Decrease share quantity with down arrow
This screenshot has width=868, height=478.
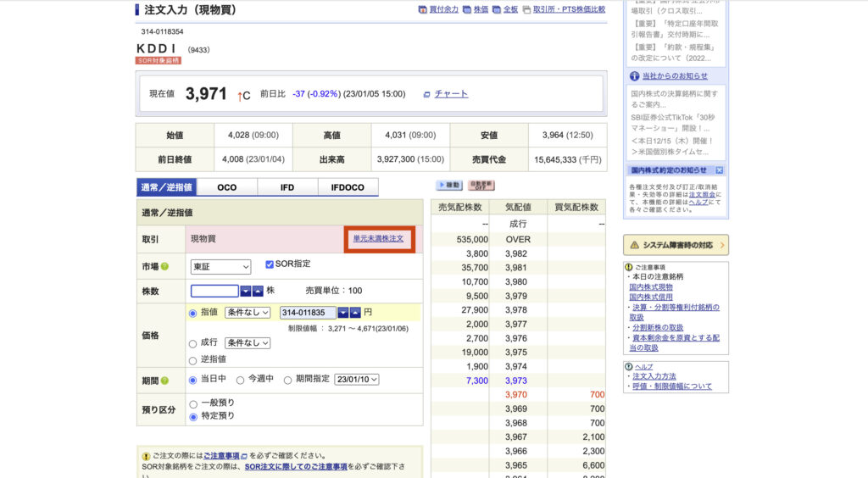coord(245,291)
